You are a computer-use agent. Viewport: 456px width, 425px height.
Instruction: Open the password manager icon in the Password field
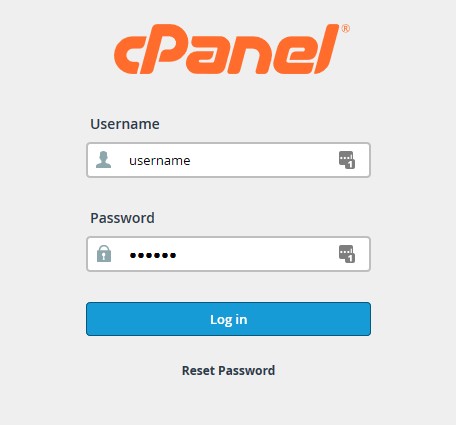[347, 254]
